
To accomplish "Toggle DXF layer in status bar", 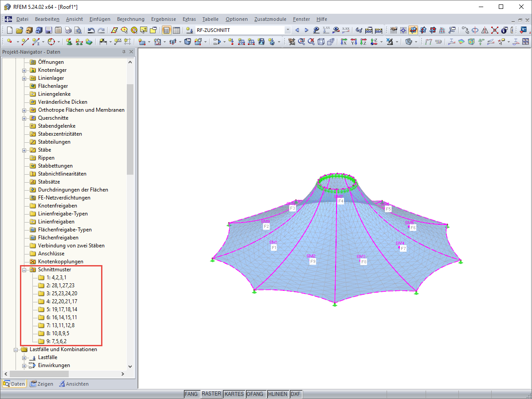I will [x=296, y=394].
